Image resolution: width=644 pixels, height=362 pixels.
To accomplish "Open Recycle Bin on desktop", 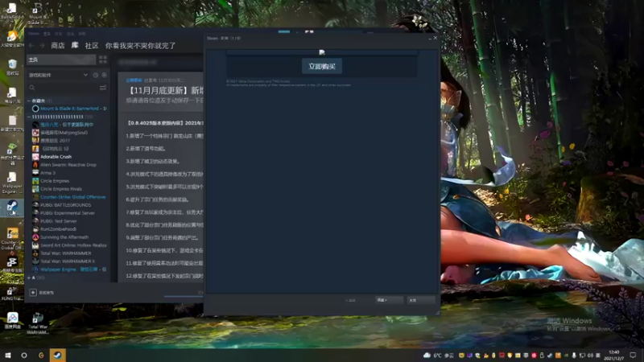I will point(12,68).
